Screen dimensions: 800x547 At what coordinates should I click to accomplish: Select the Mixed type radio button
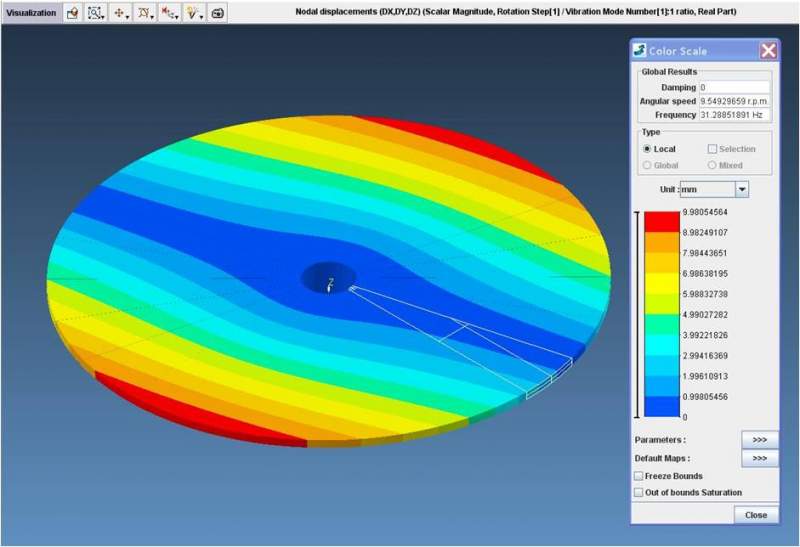pos(712,165)
